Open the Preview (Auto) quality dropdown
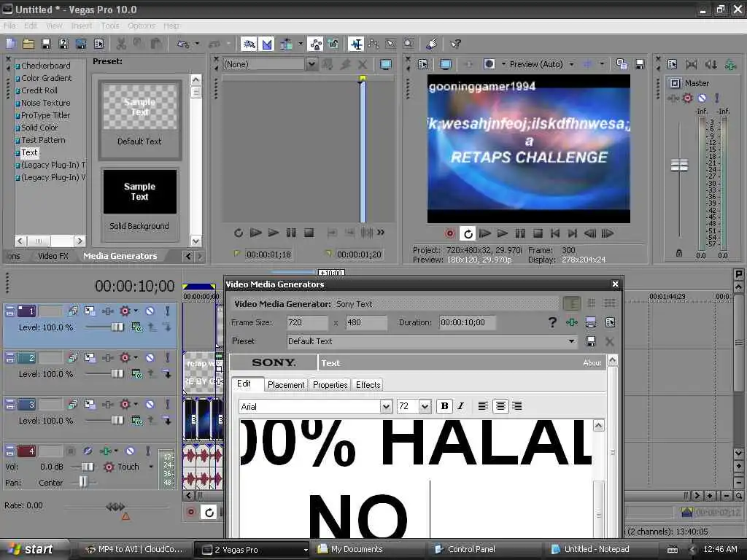 click(570, 64)
